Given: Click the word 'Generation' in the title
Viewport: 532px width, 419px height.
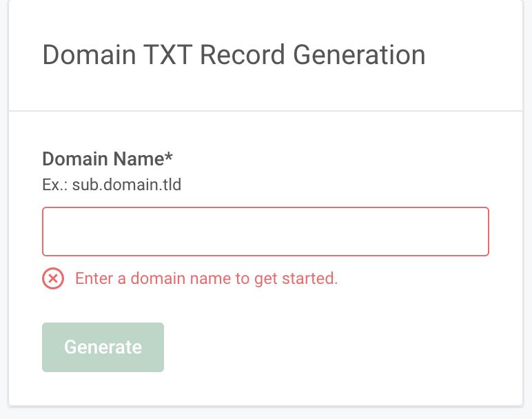Looking at the screenshot, I should pyautogui.click(x=359, y=55).
